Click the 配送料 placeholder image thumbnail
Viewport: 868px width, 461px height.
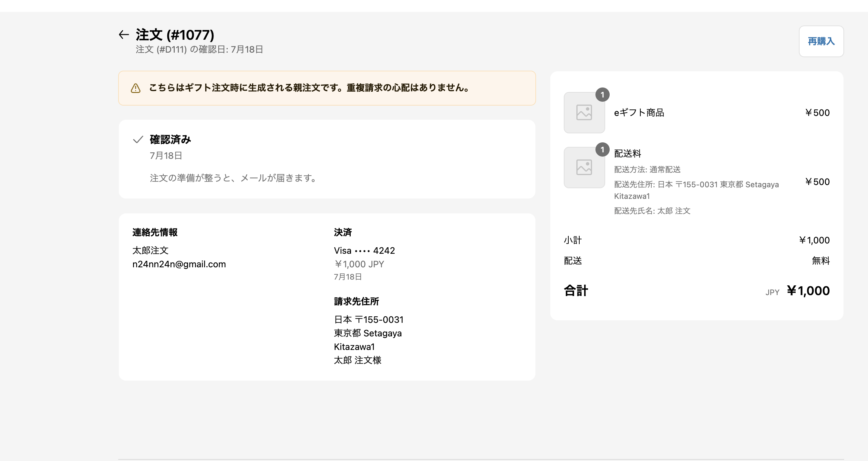coord(584,168)
